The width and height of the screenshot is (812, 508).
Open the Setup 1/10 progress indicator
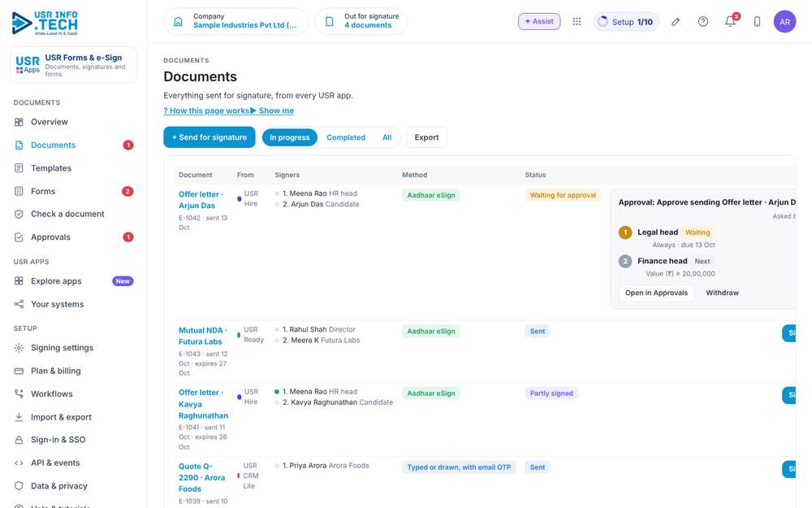[x=626, y=22]
